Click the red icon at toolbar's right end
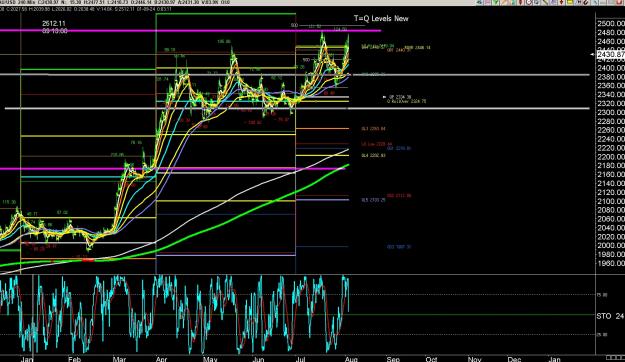The height and width of the screenshot is (362, 625). click(x=620, y=2)
